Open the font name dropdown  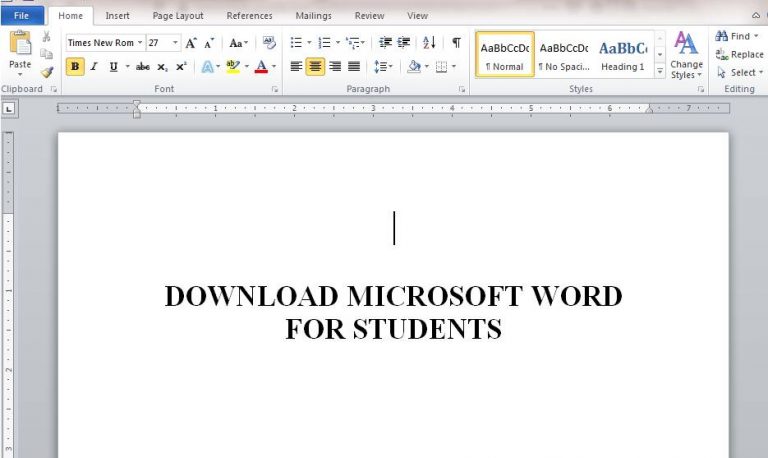(x=140, y=43)
